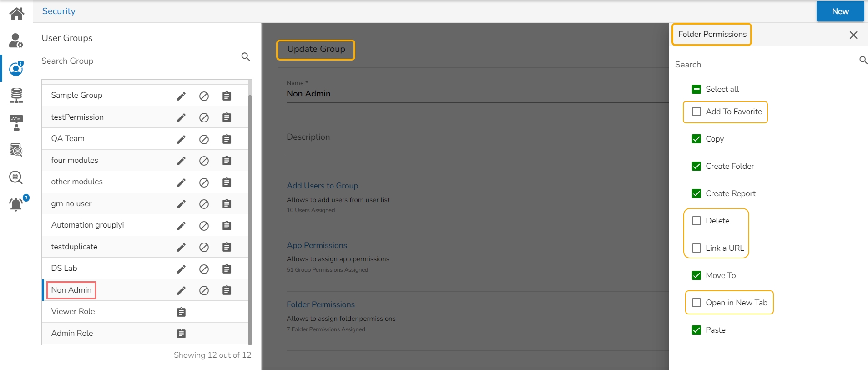Uncheck the Create Report permission
This screenshot has width=868, height=370.
tap(696, 193)
